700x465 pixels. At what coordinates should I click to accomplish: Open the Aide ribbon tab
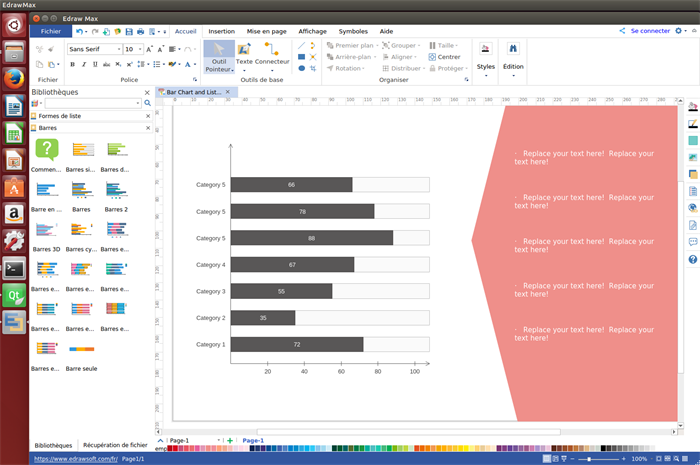click(386, 31)
